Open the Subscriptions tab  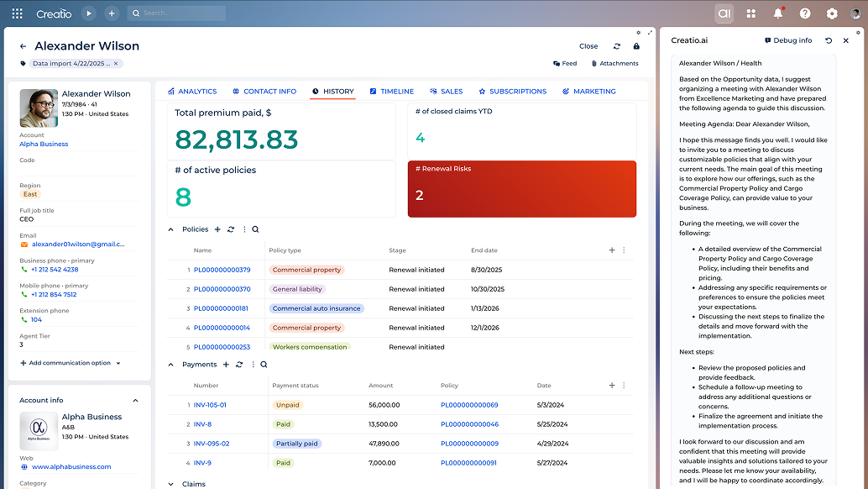pyautogui.click(x=513, y=92)
